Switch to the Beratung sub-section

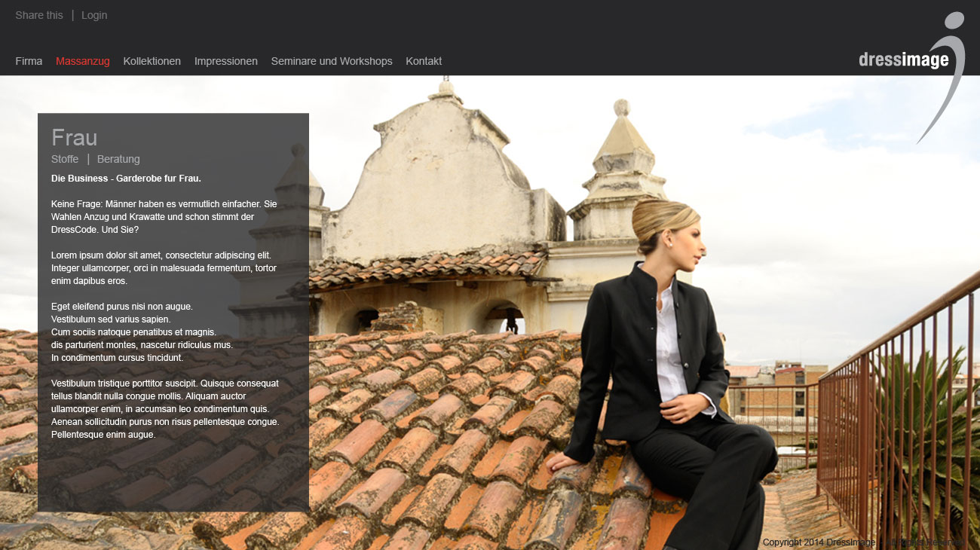tap(118, 159)
